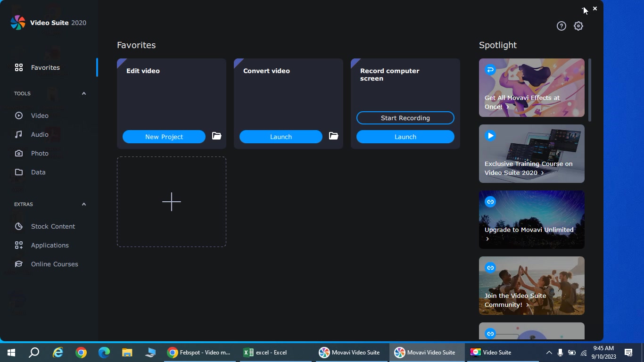Add a new favorite with plus tile
644x362 pixels.
point(172,202)
